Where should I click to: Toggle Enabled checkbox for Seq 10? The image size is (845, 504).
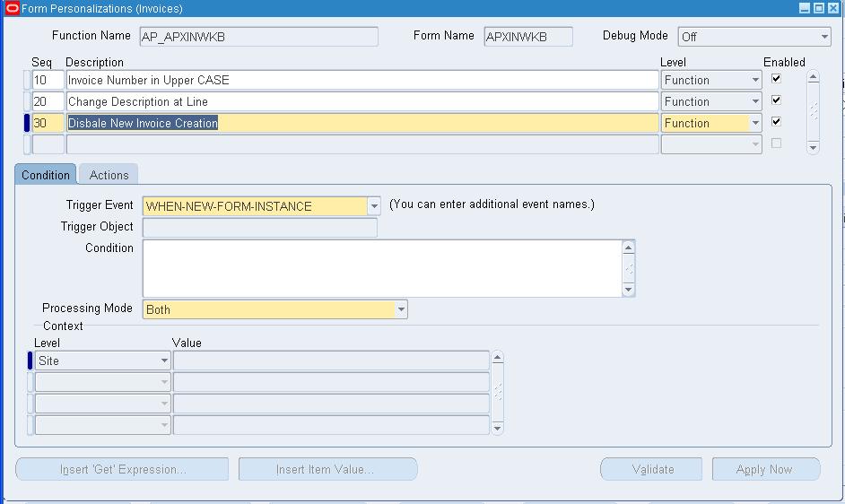(776, 79)
